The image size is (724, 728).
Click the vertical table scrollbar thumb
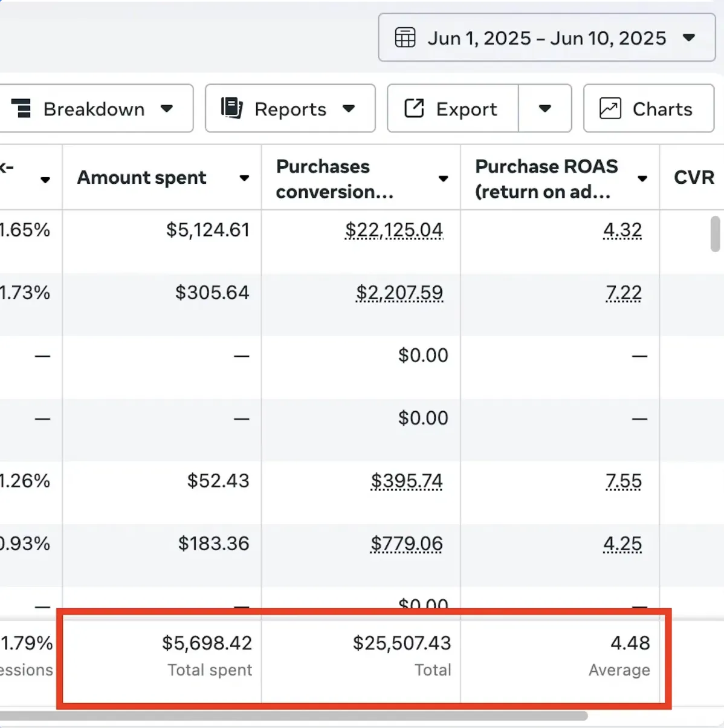(715, 233)
